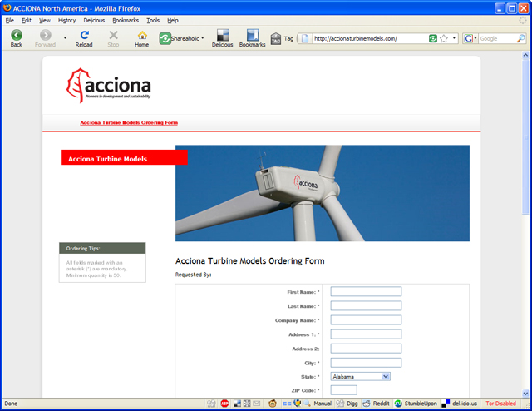Click the red Acciona Turbine Models banner
Screen dimensions: 532x411
pos(124,157)
